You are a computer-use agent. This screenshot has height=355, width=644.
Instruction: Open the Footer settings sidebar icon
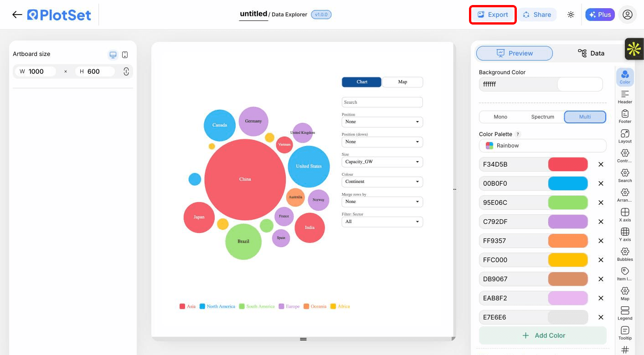(x=625, y=116)
